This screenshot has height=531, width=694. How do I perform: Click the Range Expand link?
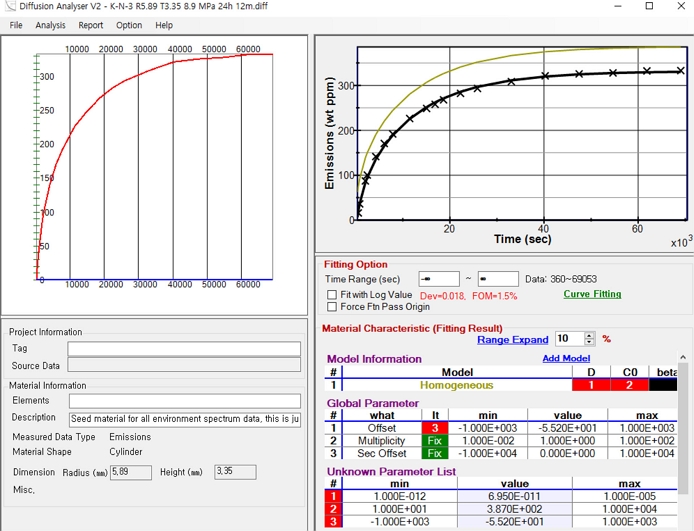click(512, 340)
